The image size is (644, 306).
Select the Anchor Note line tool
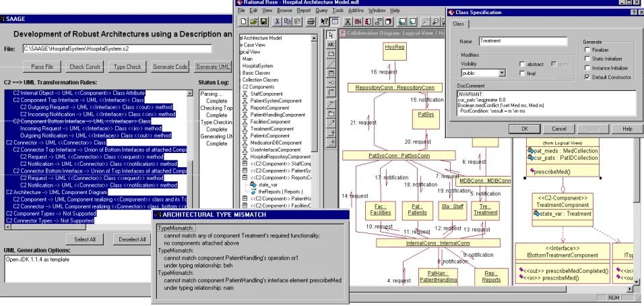[331, 63]
